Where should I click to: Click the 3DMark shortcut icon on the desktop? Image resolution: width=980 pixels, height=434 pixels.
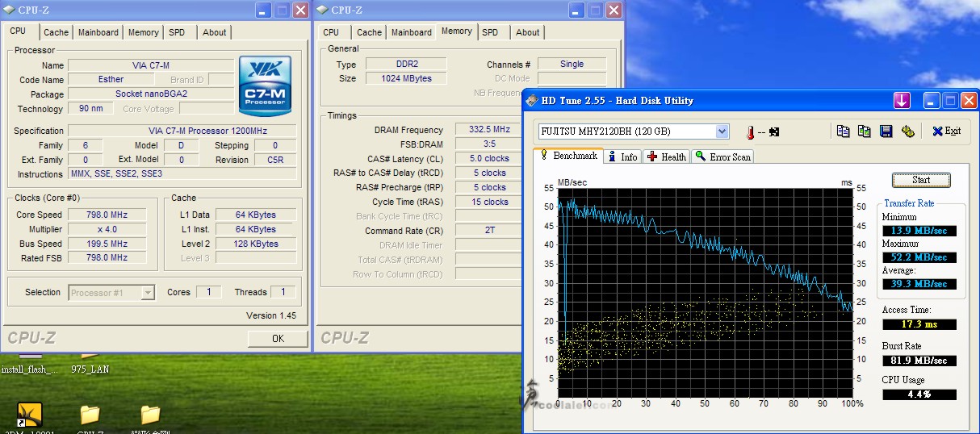coord(29,415)
